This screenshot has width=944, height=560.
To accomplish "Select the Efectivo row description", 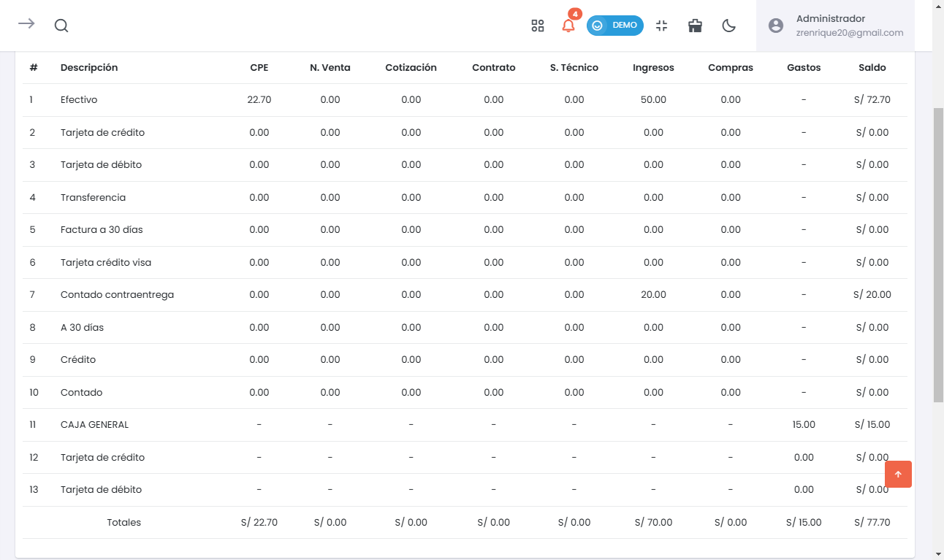I will pyautogui.click(x=79, y=100).
